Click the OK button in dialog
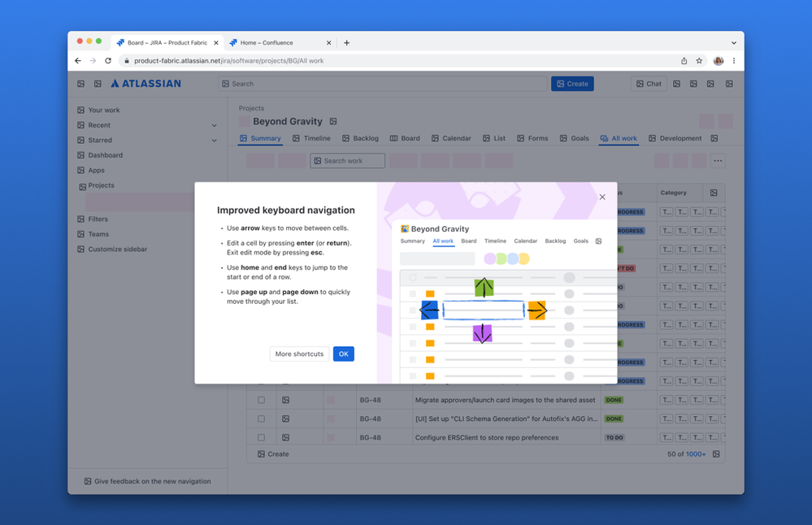Viewport: 812px width, 525px height. click(343, 354)
